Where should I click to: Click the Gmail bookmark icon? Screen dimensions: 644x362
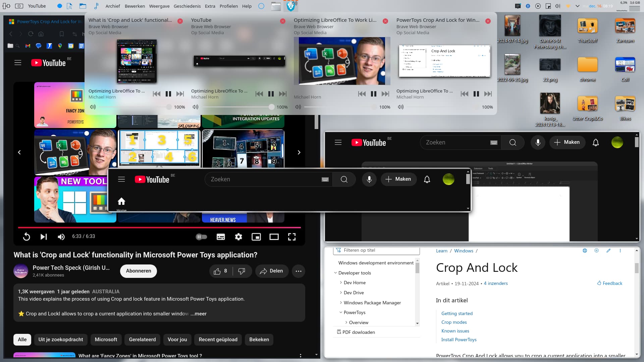point(28,46)
